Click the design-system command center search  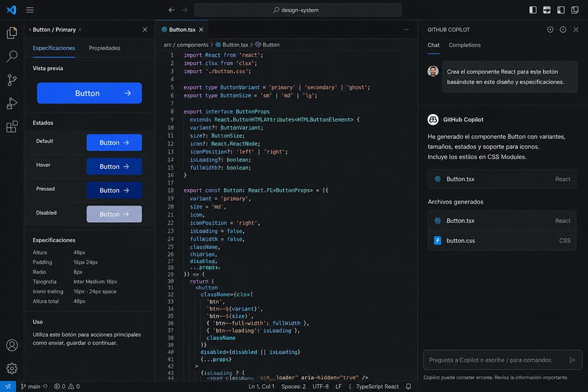point(298,10)
